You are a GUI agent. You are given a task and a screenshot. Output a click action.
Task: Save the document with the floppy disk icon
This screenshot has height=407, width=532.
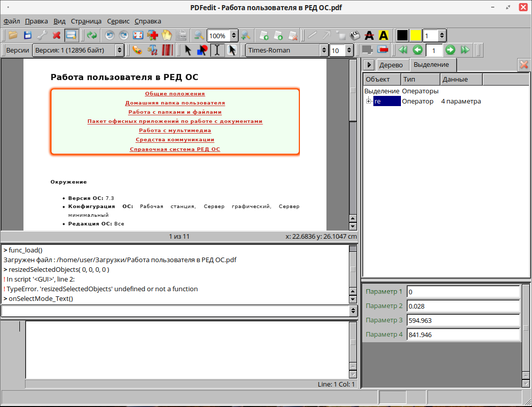(x=28, y=35)
